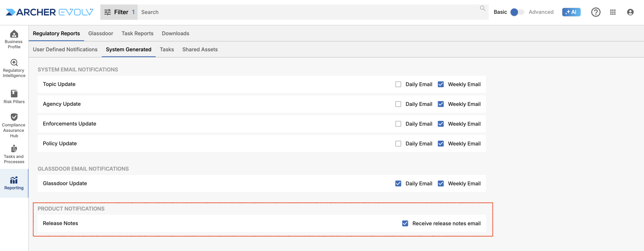
Task: Launch the AI assistant button
Action: (571, 12)
